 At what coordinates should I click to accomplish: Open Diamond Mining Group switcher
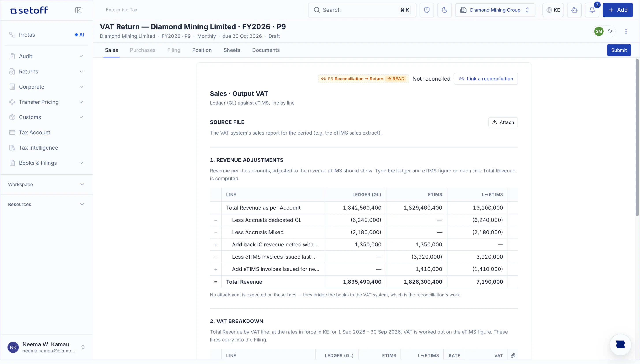(495, 10)
